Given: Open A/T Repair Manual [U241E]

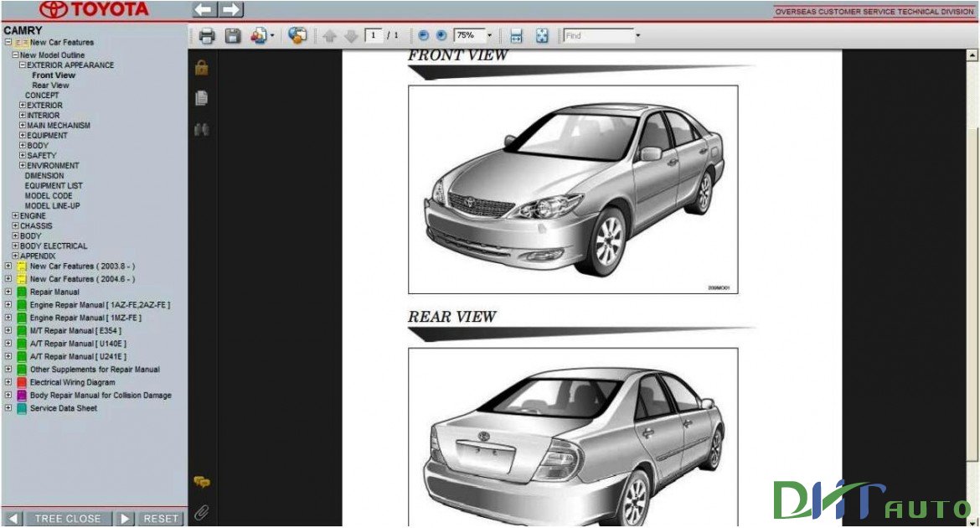Looking at the screenshot, I should coord(78,356).
